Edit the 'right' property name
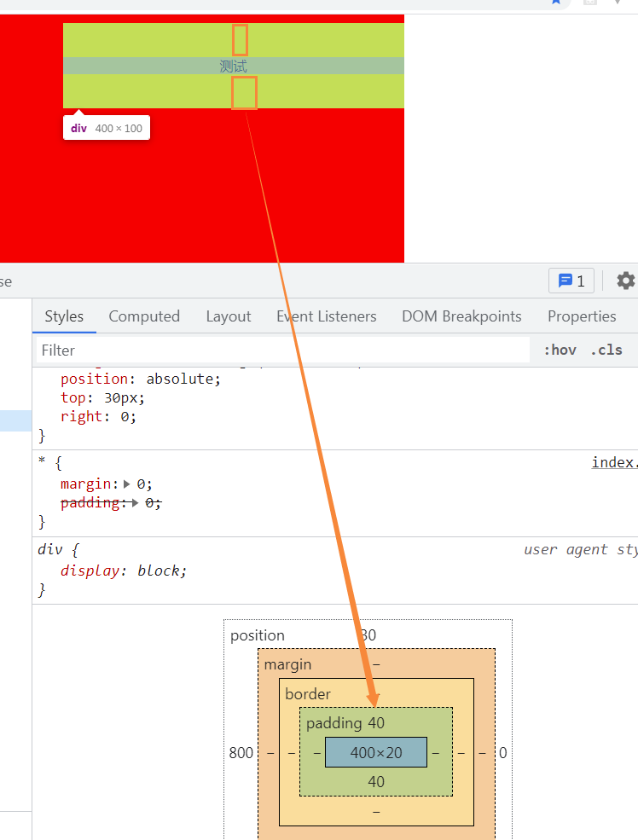The image size is (638, 840). [81, 416]
